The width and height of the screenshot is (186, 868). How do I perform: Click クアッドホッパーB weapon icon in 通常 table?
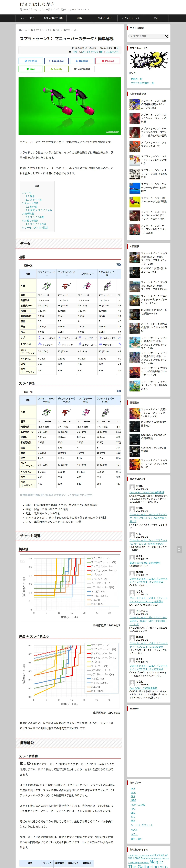coord(107,286)
